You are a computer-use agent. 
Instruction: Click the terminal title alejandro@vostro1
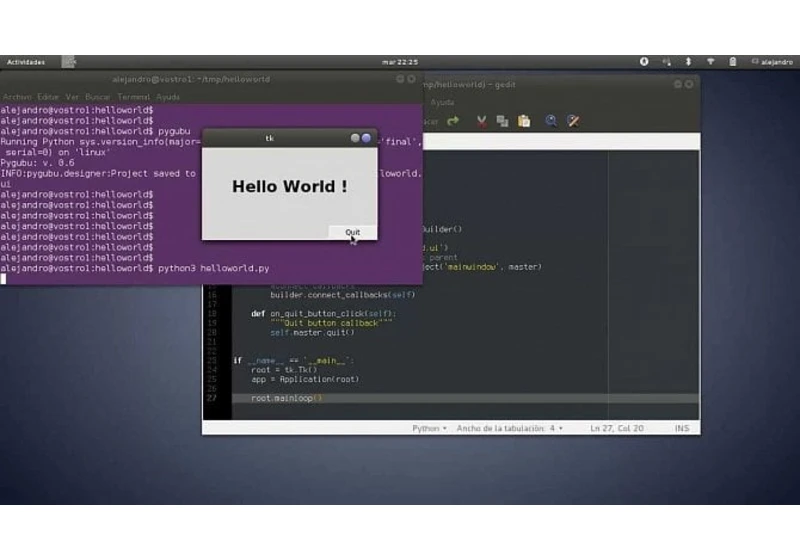(x=191, y=80)
